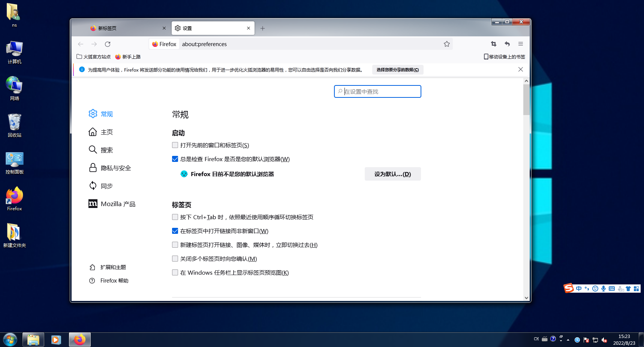Viewport: 644px width, 347px height.
Task: Click 选择您要分享的数据 button
Action: point(398,70)
